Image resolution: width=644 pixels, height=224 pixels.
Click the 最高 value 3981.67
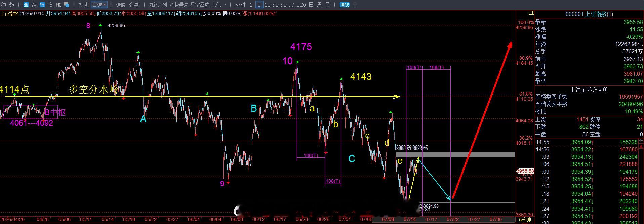click(x=633, y=74)
